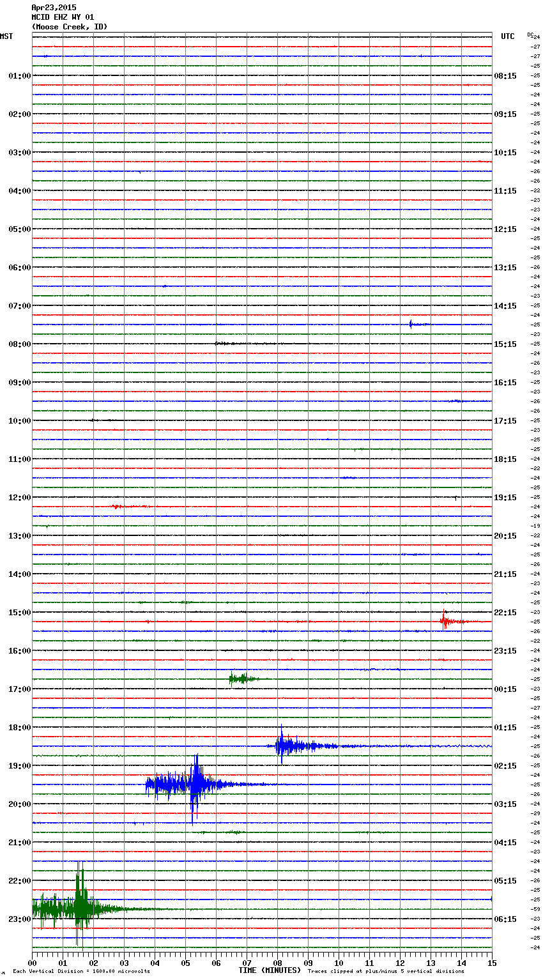This screenshot has height=980, width=543.
Task: Click the date label Apr23,2015
Action: point(54,8)
